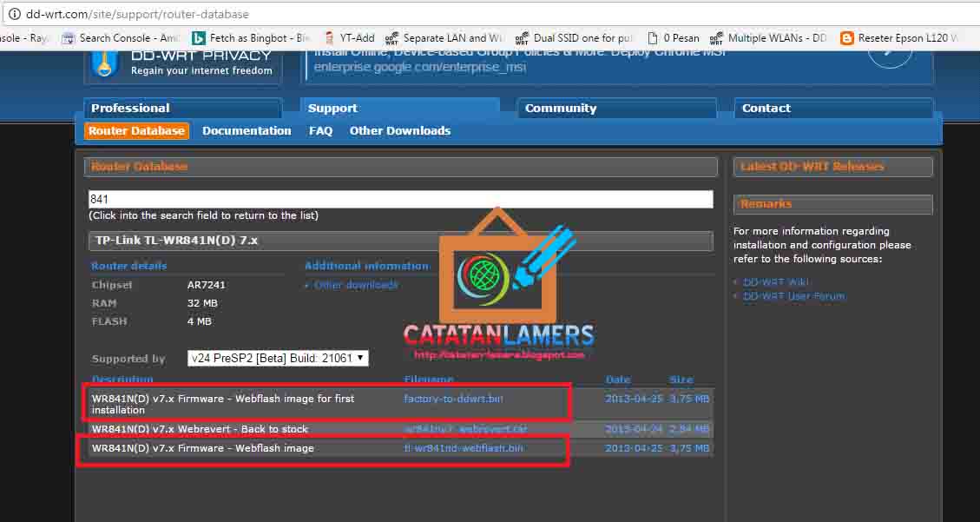Select Documentation submenu item
This screenshot has width=980, height=522.
click(x=247, y=130)
